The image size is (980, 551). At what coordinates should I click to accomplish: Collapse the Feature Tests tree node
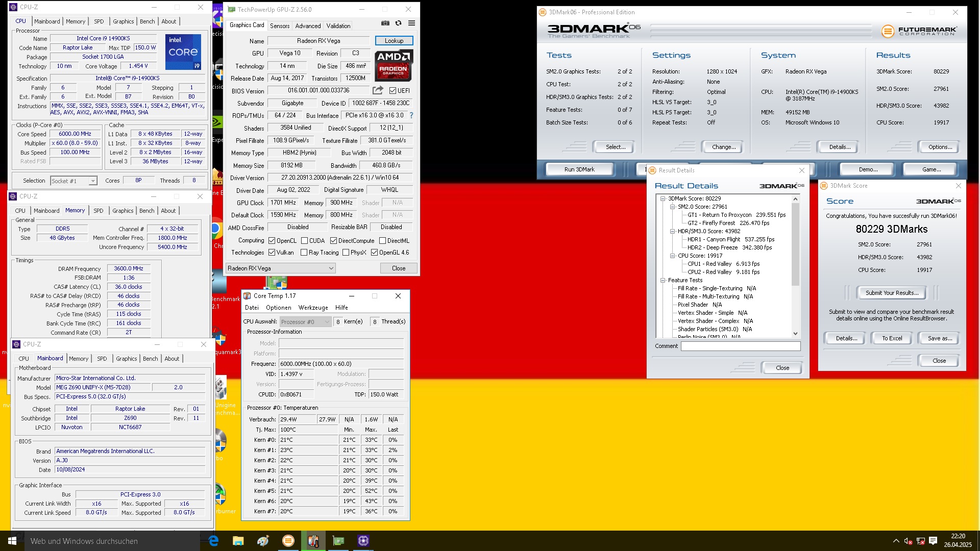click(663, 280)
